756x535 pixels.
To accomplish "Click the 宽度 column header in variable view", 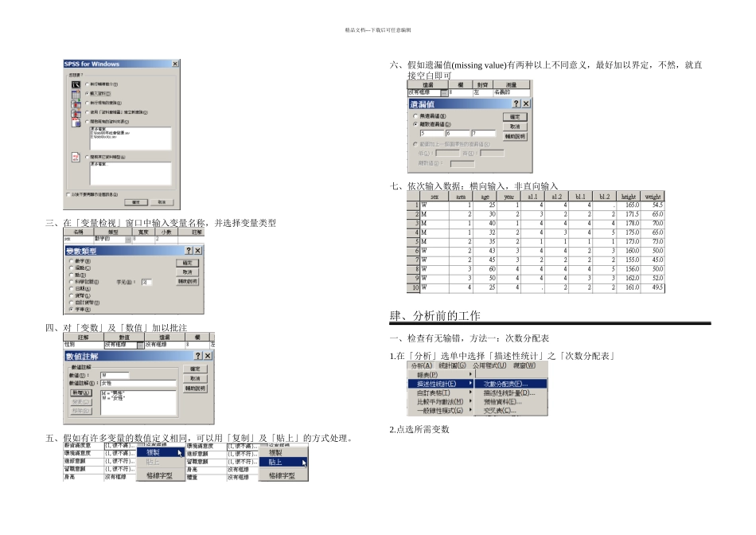I will [143, 232].
